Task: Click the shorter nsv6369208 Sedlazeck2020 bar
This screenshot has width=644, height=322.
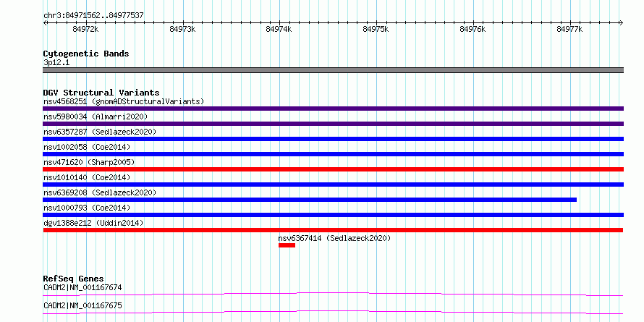Action: 310,200
